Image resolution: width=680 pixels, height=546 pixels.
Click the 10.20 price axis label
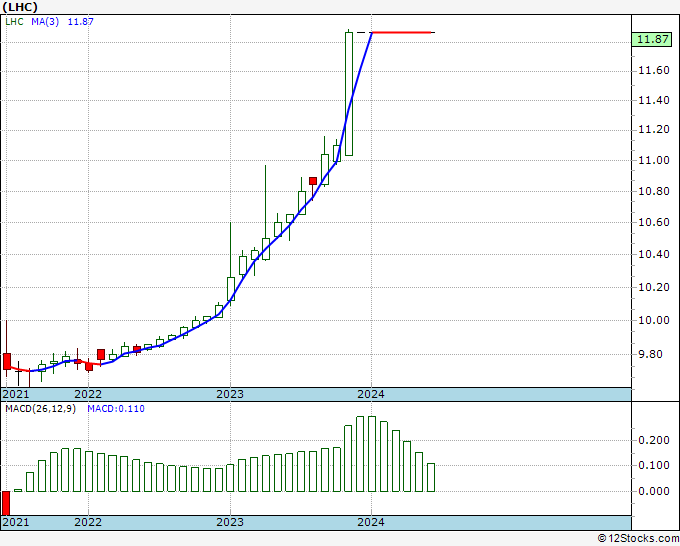(654, 287)
